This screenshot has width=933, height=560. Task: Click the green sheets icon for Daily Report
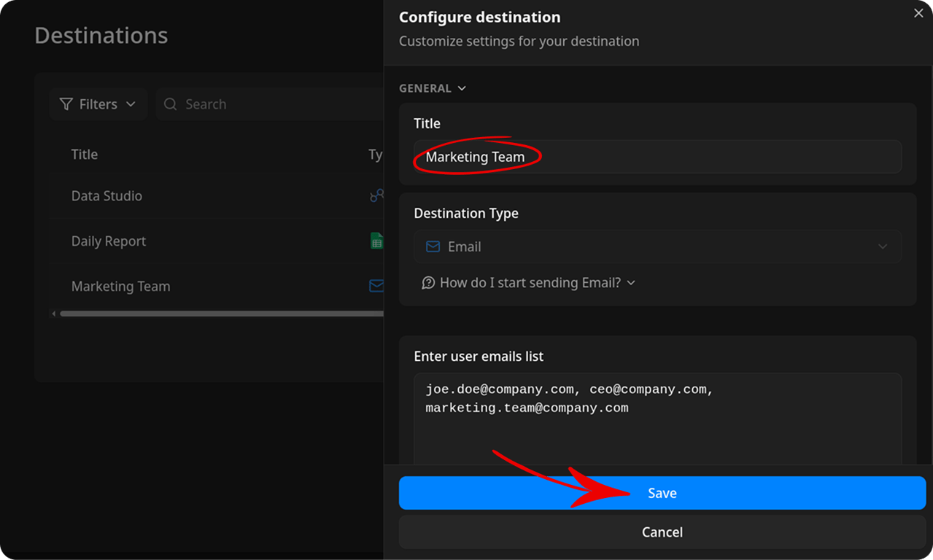pyautogui.click(x=376, y=241)
